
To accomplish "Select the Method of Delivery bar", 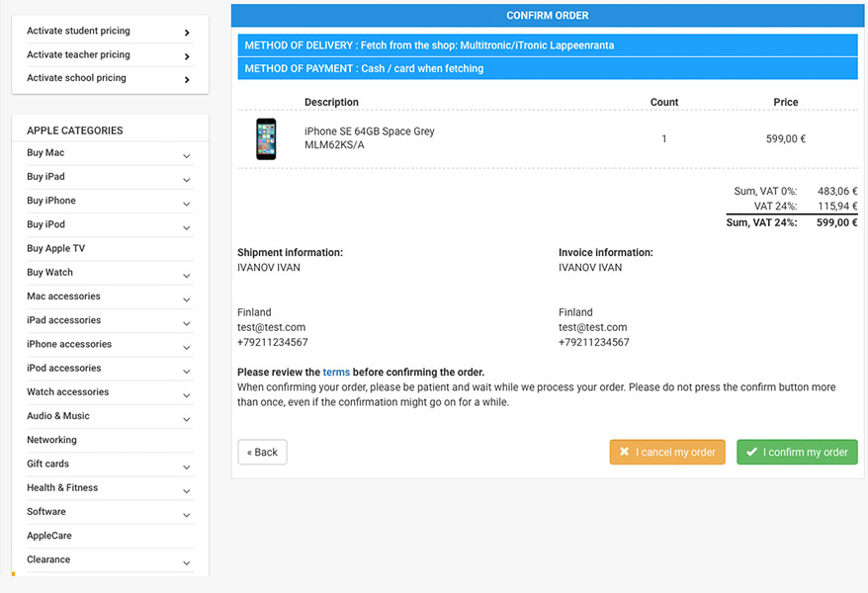I will [x=548, y=45].
